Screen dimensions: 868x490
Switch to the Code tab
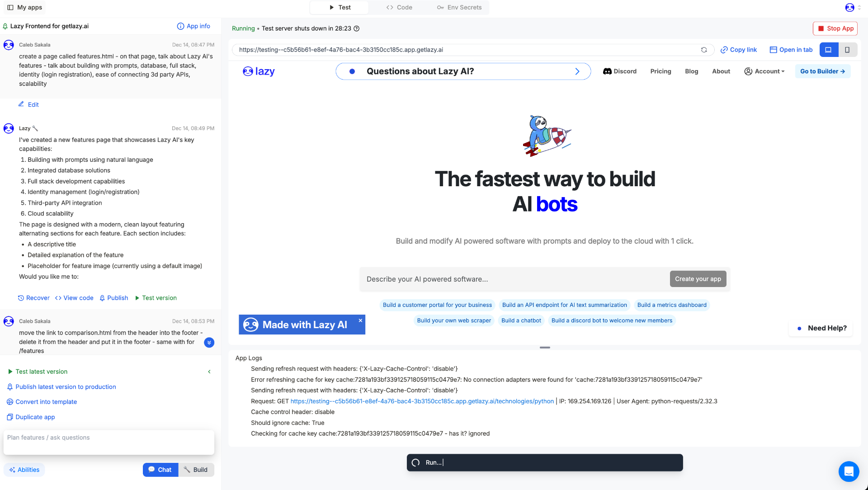pos(401,7)
